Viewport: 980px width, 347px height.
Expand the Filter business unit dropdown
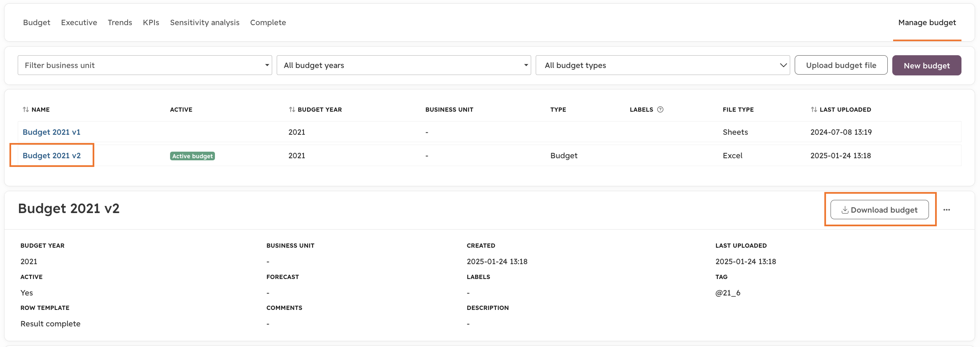pos(145,65)
